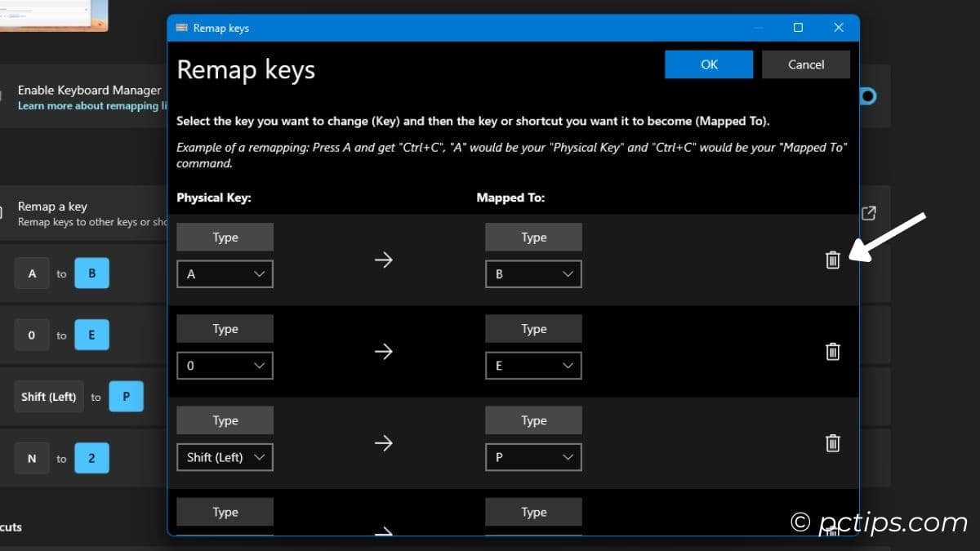
Task: Open the physical key dropdown showing A
Action: (225, 274)
